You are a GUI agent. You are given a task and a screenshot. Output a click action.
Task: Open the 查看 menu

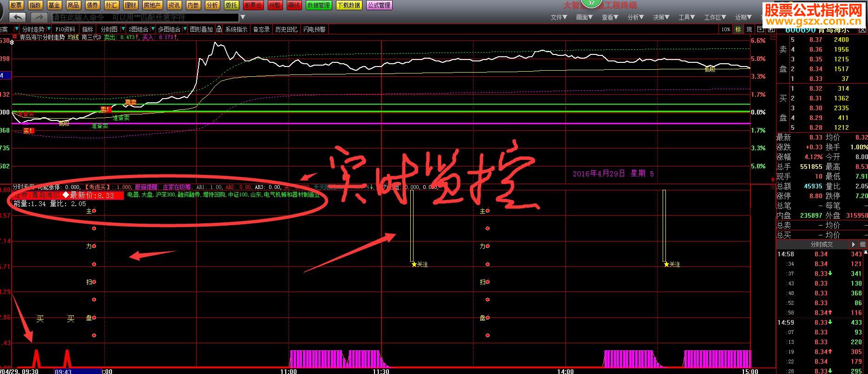coord(610,17)
